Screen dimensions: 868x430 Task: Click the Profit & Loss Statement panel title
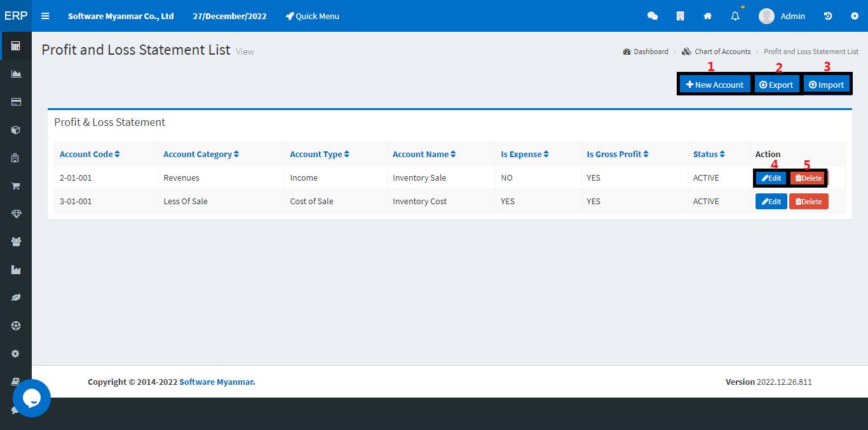click(x=110, y=122)
